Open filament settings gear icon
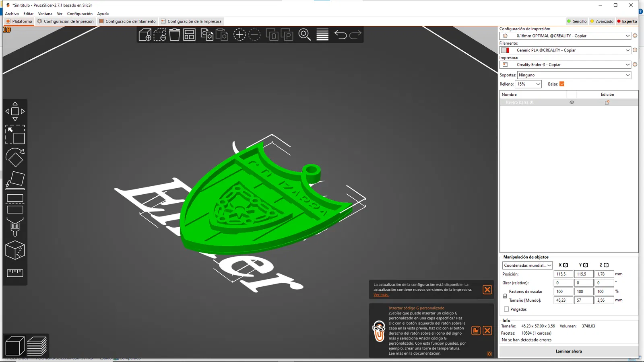The height and width of the screenshot is (362, 644). 635,50
